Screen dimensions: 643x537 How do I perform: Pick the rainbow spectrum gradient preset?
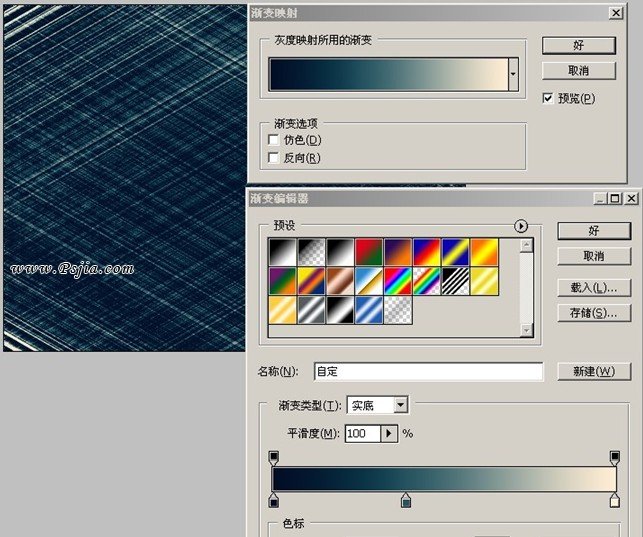(x=397, y=281)
